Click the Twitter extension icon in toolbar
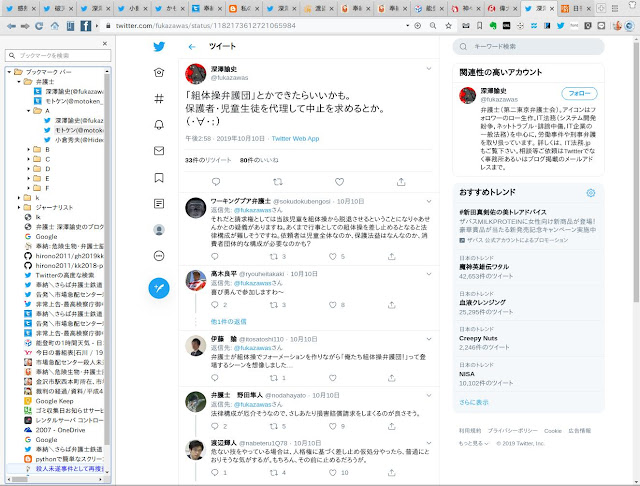Image resolution: width=640 pixels, height=486 pixels. [x=560, y=26]
